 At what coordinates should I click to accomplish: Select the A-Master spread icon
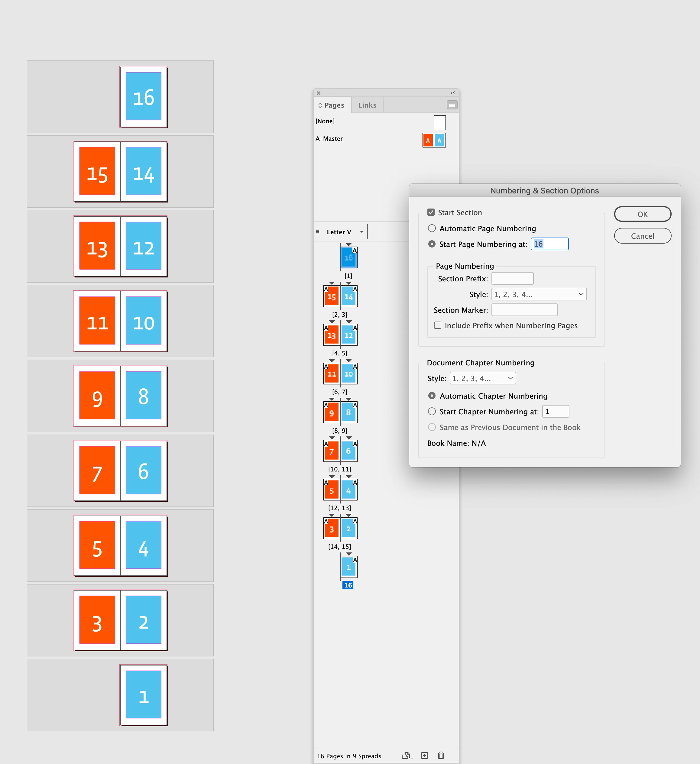pos(433,140)
